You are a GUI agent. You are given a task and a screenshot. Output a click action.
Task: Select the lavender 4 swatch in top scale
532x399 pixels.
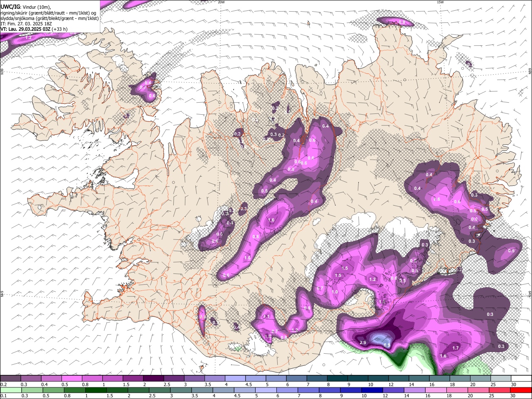tap(235, 378)
